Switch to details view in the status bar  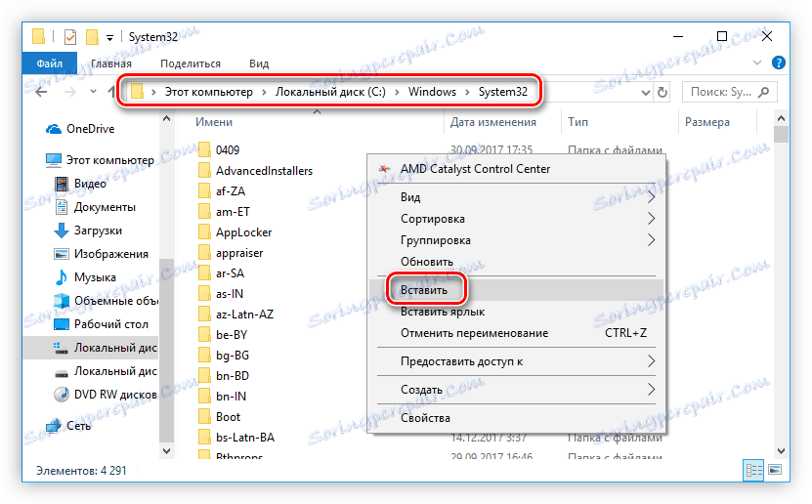tap(753, 471)
